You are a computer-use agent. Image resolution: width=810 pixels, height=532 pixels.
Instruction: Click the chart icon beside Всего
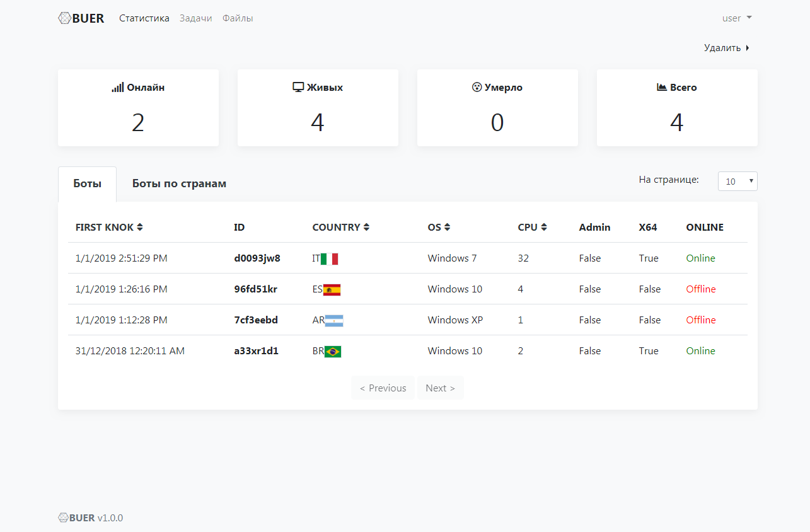(x=662, y=88)
